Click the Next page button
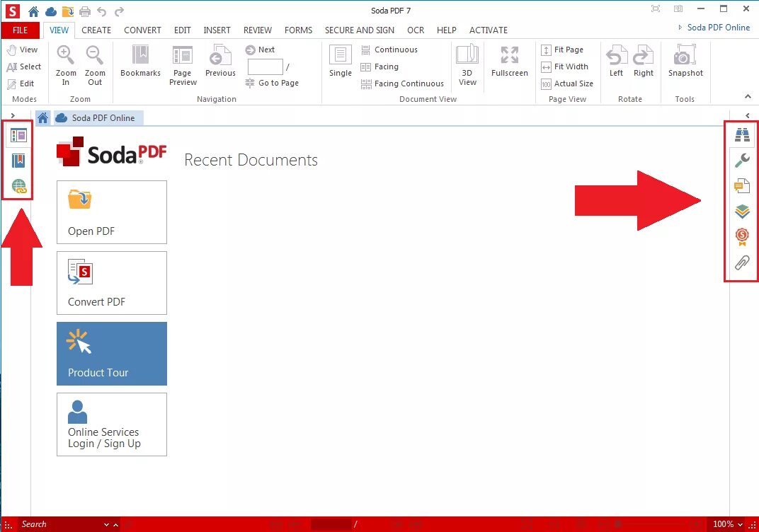759x532 pixels. point(260,50)
